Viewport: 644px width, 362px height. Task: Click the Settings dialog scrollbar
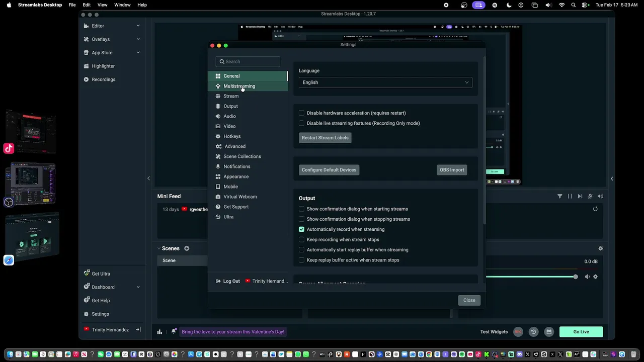pos(485,141)
